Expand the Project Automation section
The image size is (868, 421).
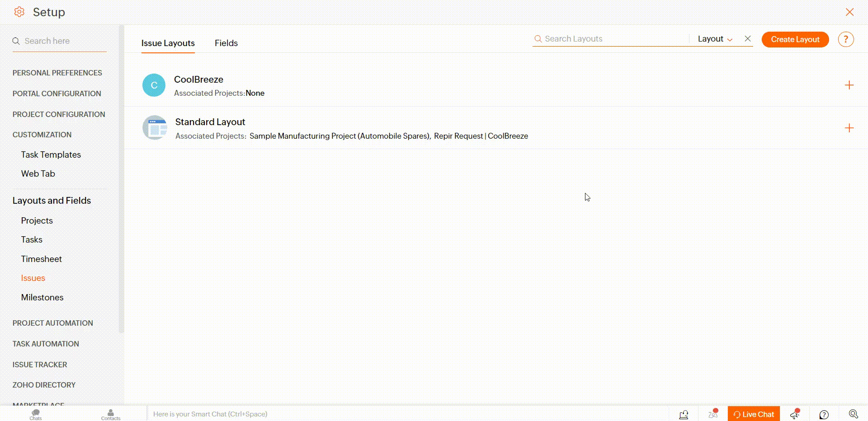tap(53, 323)
